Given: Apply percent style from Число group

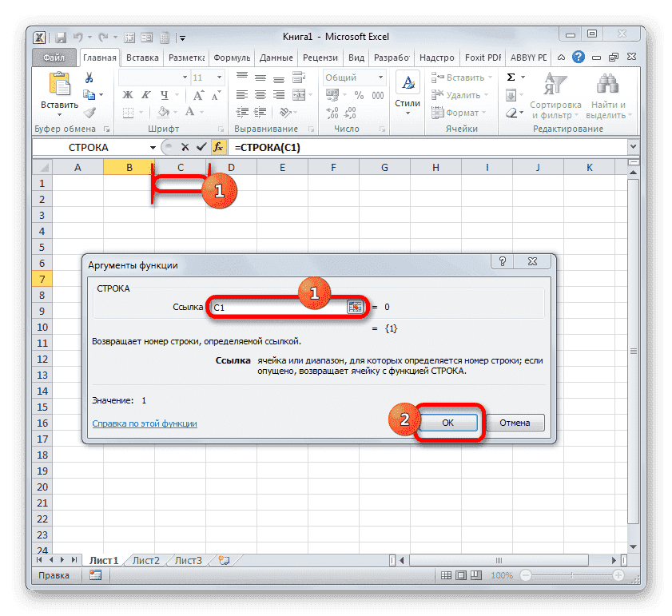Looking at the screenshot, I should [358, 94].
